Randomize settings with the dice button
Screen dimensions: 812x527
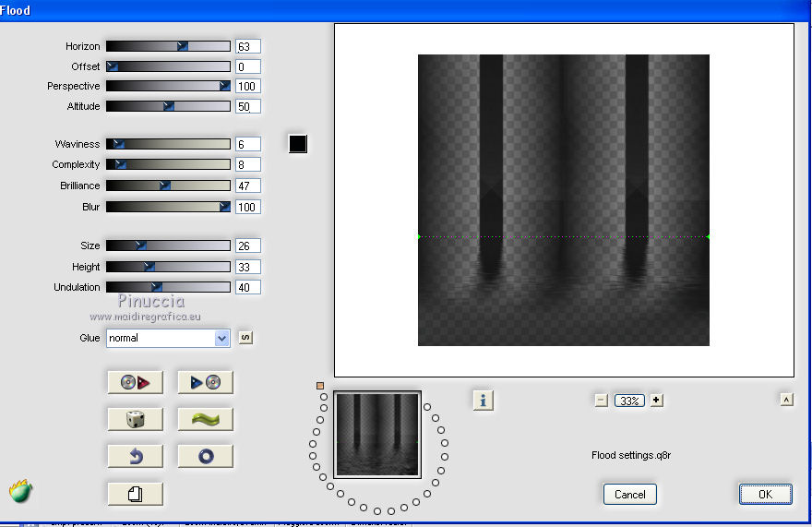click(x=135, y=419)
